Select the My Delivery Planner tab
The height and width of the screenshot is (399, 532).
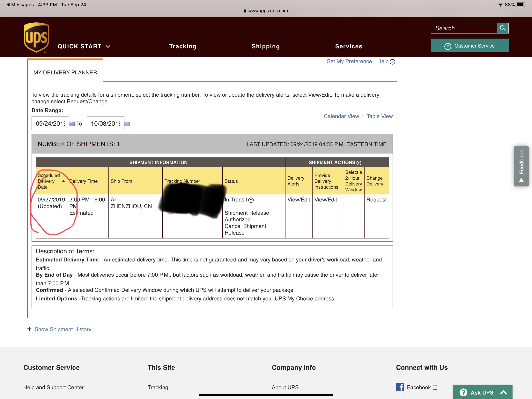click(x=65, y=72)
